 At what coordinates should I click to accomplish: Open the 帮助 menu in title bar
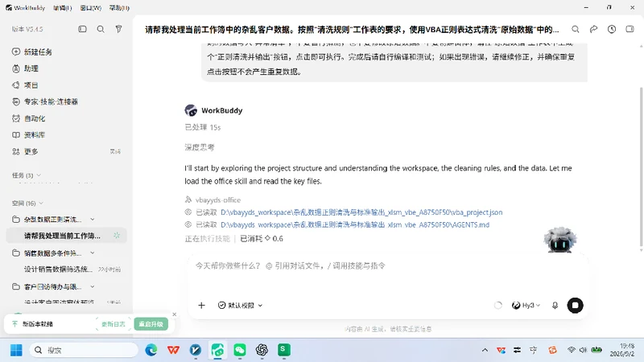pos(119,8)
